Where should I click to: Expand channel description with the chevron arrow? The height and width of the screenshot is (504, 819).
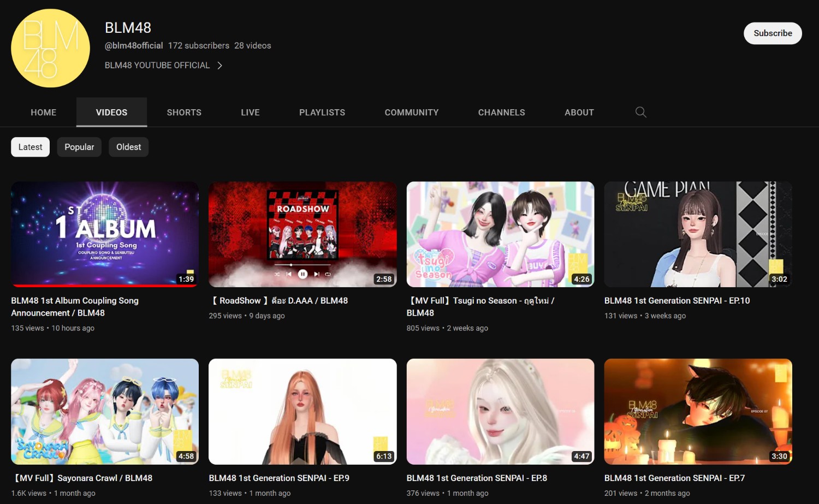point(219,66)
